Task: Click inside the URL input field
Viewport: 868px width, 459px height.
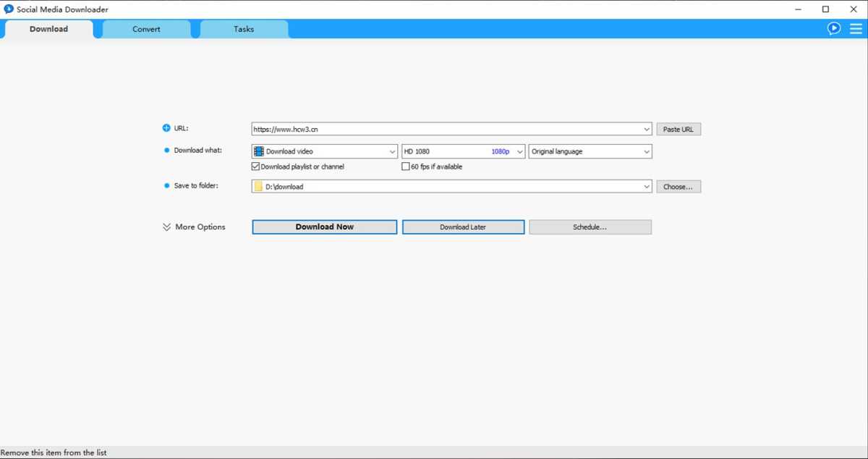Action: pos(434,128)
